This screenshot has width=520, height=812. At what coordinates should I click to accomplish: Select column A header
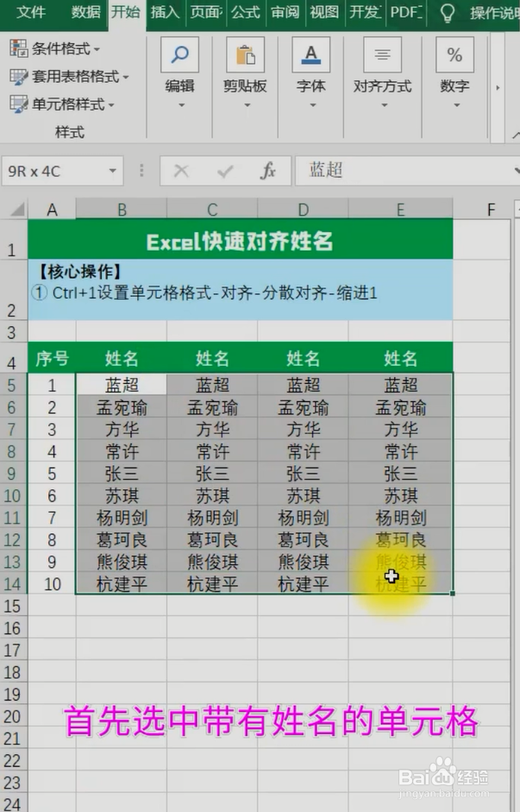52,209
